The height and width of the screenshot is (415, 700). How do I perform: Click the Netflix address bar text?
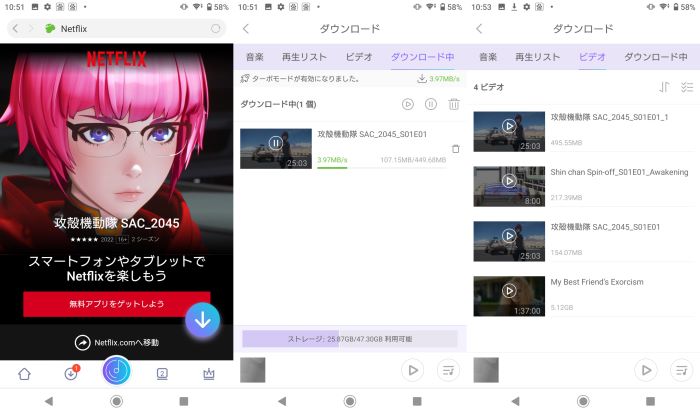click(x=74, y=29)
